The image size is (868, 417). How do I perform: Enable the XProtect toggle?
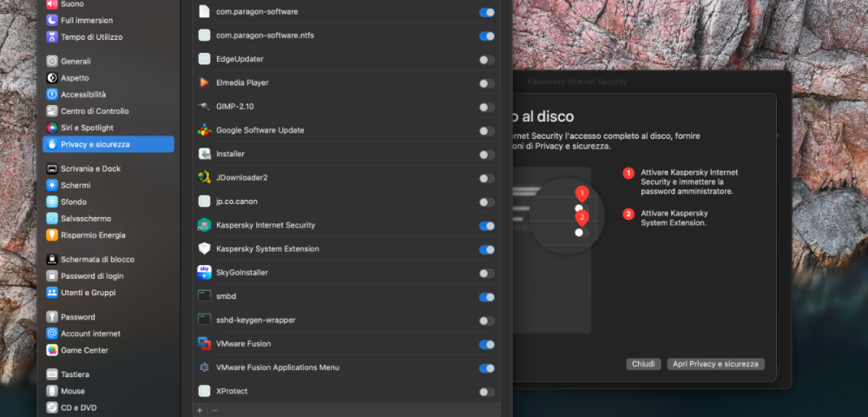tap(487, 392)
